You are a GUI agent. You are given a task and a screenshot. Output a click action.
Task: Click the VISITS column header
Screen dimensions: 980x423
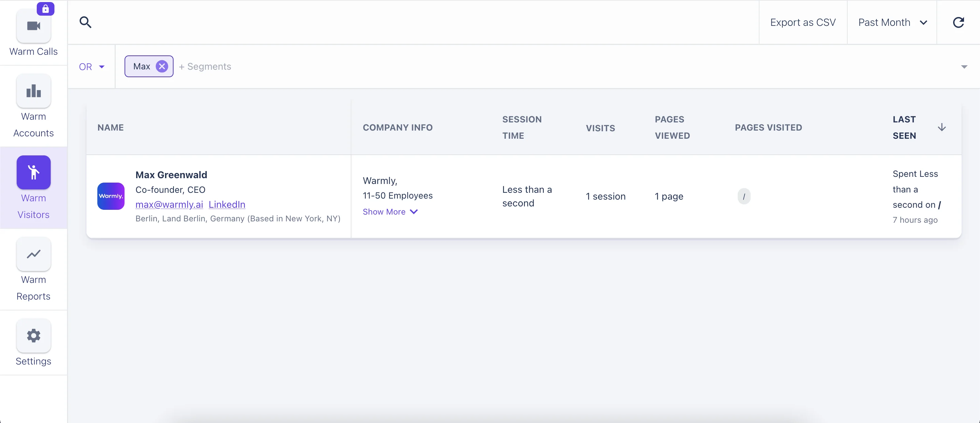[x=600, y=128]
